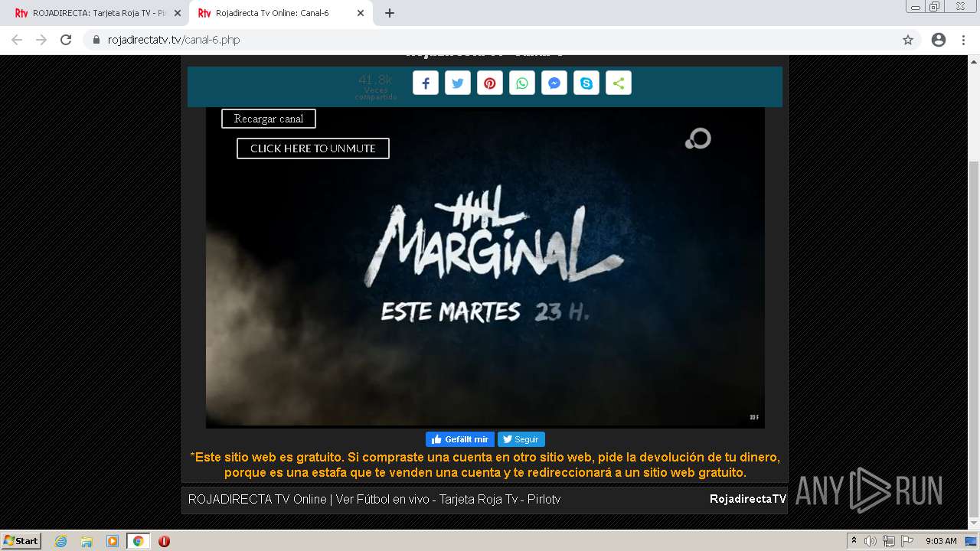The width and height of the screenshot is (980, 551).
Task: Go forward in browser history
Action: click(41, 40)
